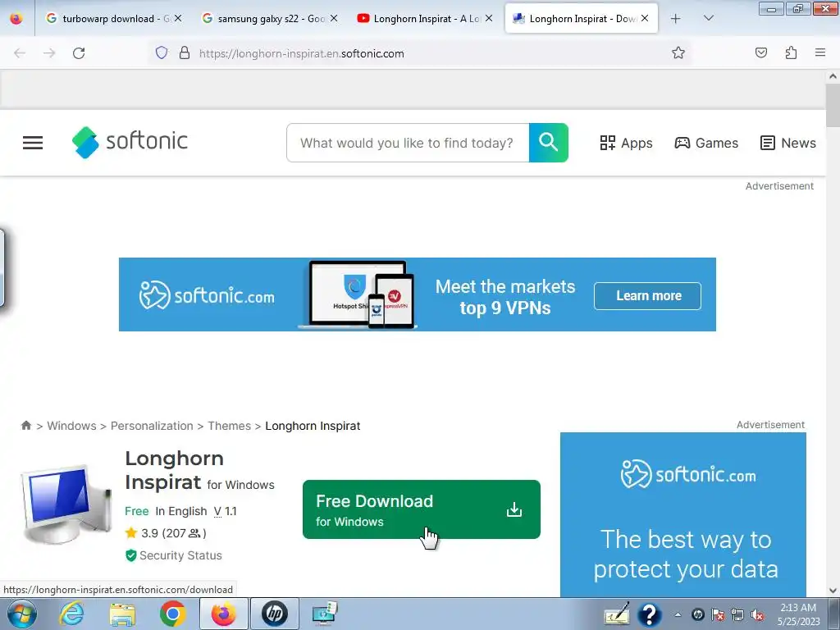Click the Free Download for Windows button
840x630 pixels.
[x=422, y=509]
